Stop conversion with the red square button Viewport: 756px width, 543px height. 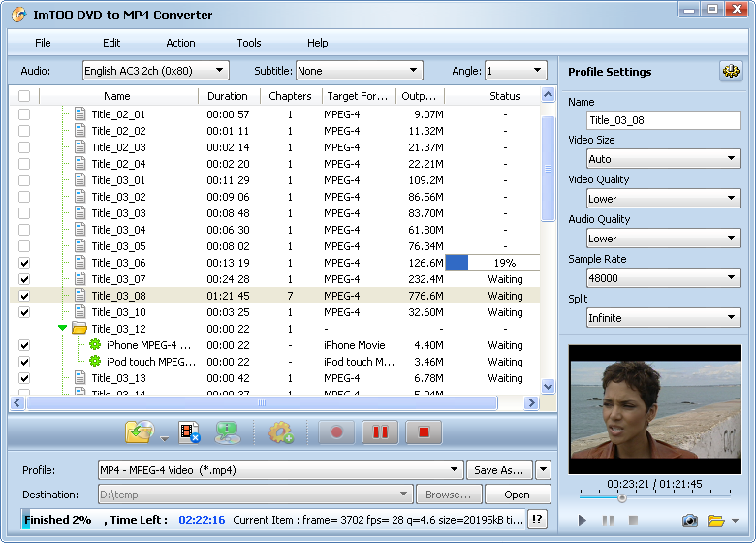(x=424, y=432)
